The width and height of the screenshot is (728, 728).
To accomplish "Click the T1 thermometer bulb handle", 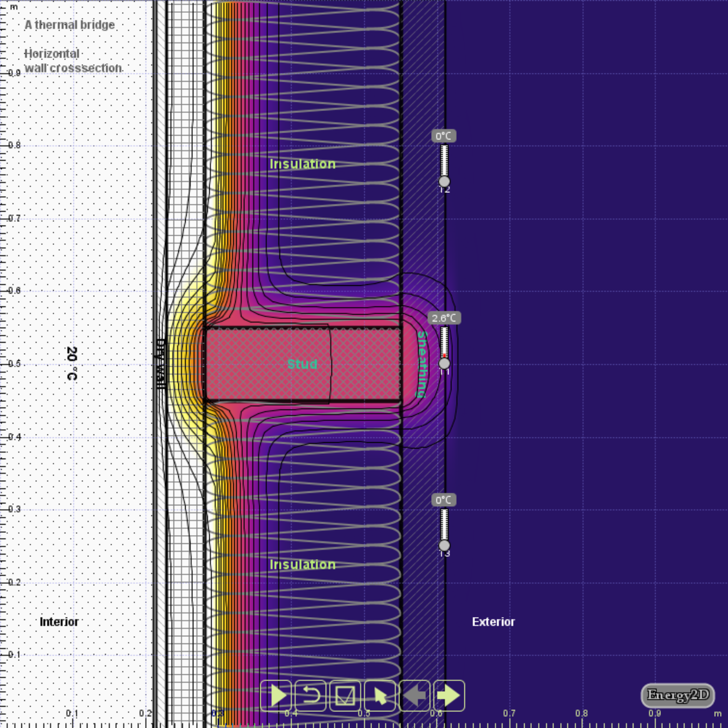I will (444, 364).
